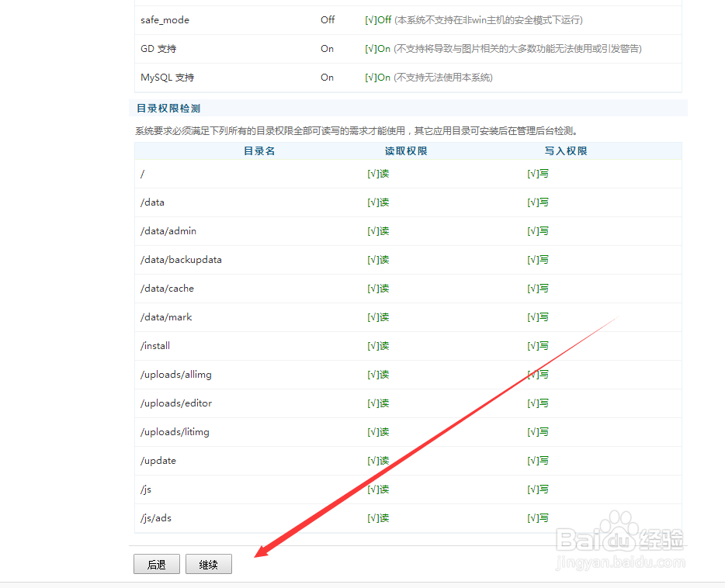
Task: Select the safe_mode row label
Action: [x=165, y=20]
